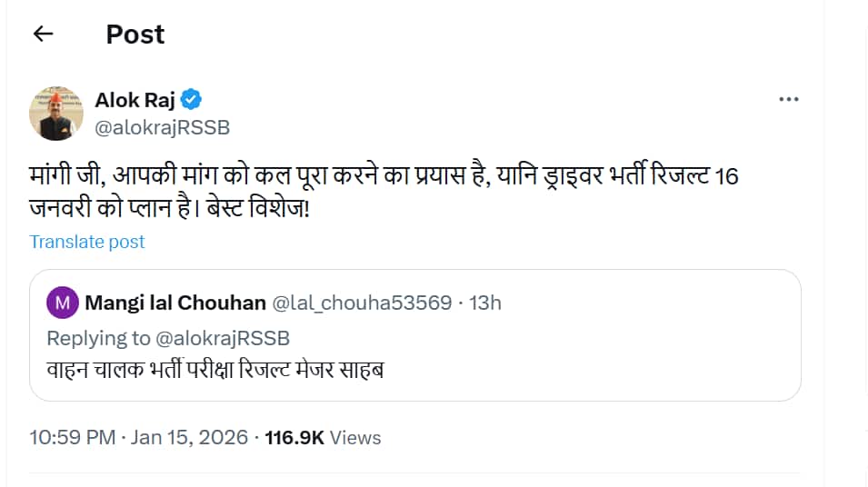Click the @lal_chouha53569 handle
This screenshot has height=487, width=868.
click(x=362, y=303)
